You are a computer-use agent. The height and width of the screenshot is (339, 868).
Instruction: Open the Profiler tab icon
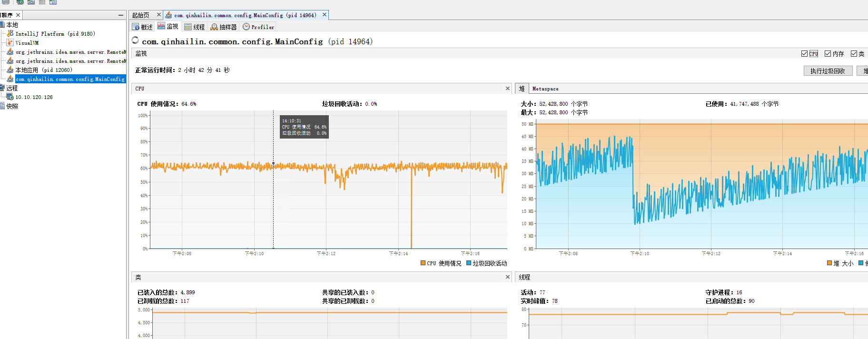[246, 27]
